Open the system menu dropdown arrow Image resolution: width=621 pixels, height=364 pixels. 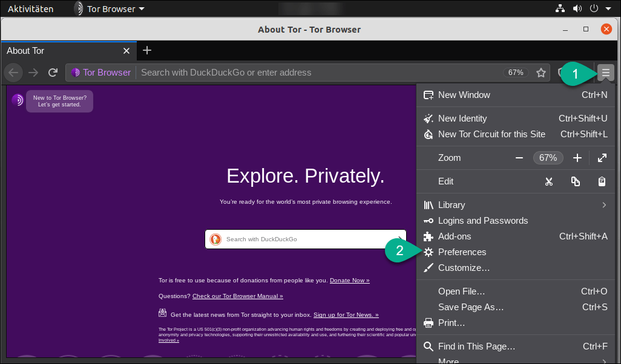coord(608,8)
